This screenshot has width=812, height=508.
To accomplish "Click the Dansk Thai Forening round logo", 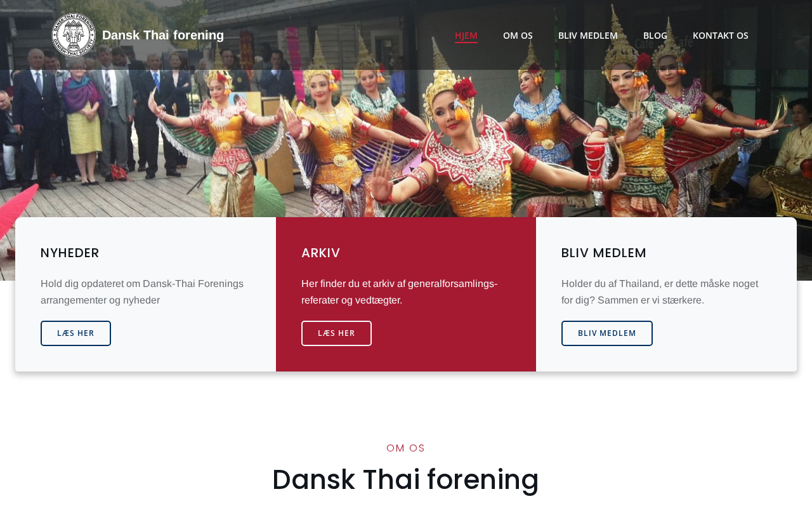I will point(74,35).
